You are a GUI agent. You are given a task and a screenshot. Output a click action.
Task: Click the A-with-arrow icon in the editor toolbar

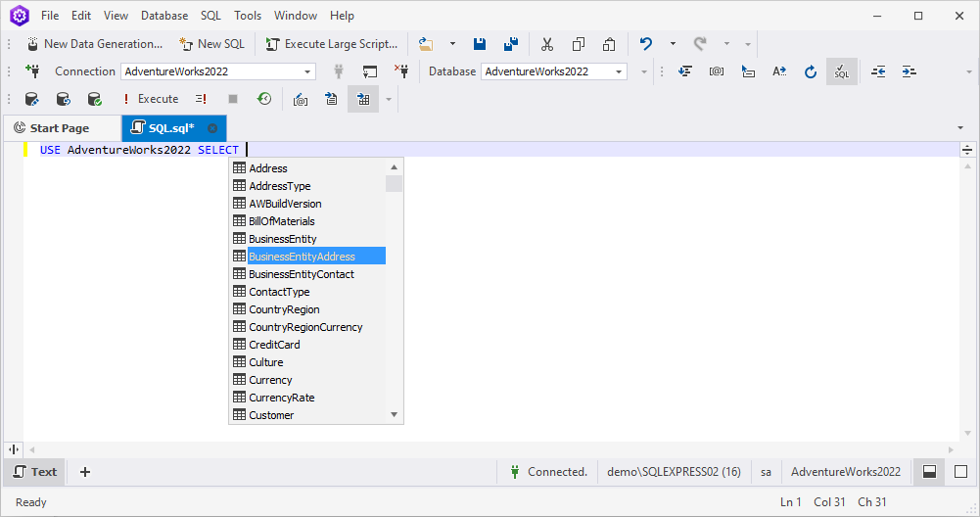pos(778,71)
